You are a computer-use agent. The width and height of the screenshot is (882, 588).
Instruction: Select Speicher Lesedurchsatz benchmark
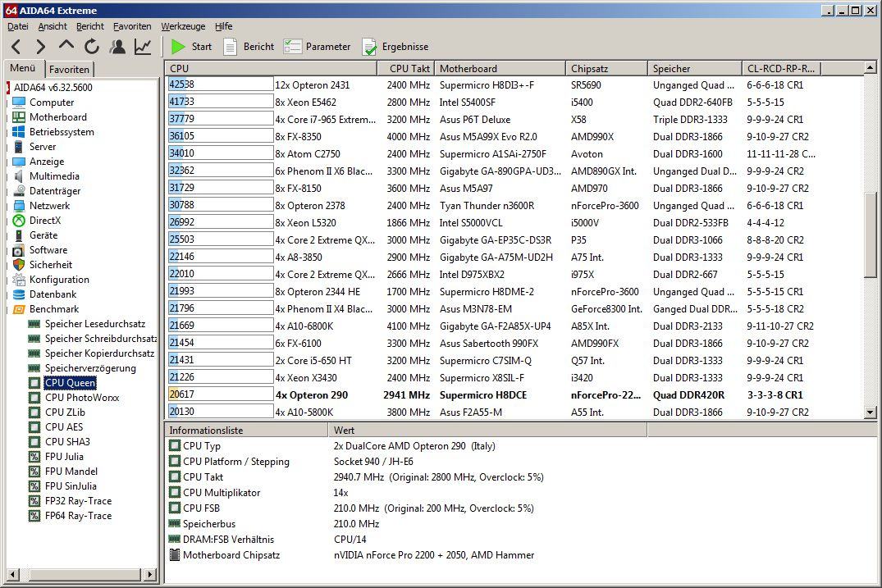tap(95, 324)
